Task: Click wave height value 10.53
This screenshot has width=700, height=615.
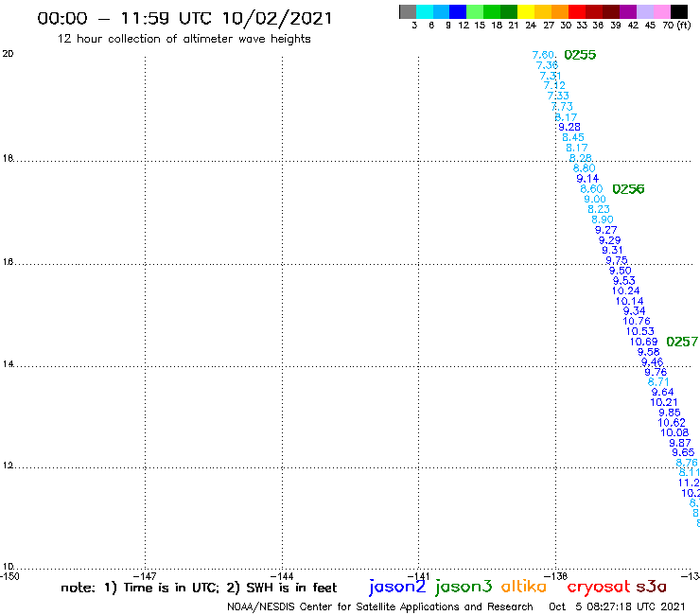Action: click(x=640, y=331)
